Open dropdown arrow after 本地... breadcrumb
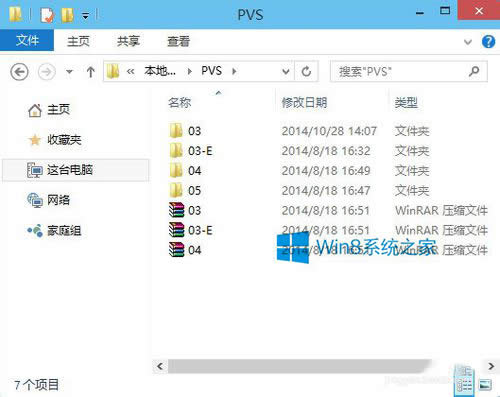500x397 pixels. (x=190, y=71)
